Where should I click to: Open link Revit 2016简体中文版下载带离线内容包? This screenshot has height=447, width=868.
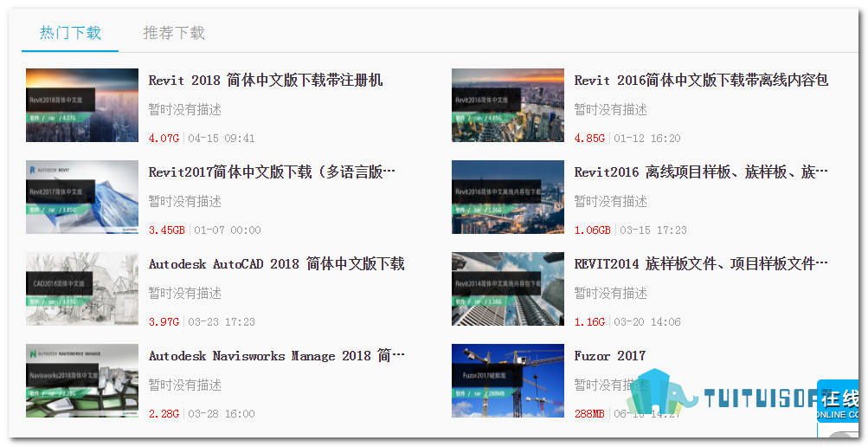(701, 81)
